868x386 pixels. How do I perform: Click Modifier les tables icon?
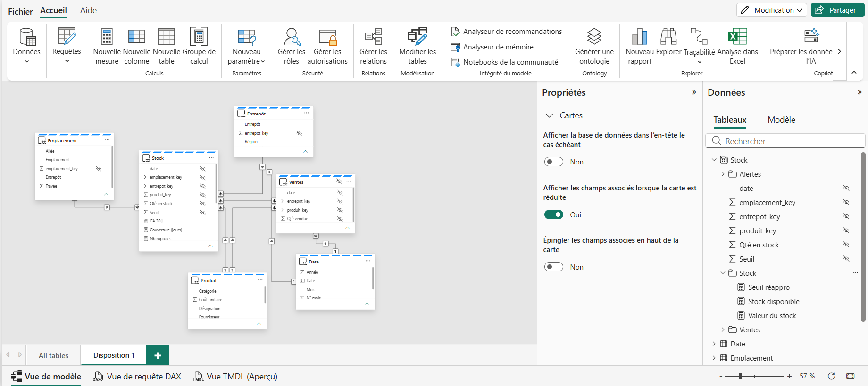point(417,36)
